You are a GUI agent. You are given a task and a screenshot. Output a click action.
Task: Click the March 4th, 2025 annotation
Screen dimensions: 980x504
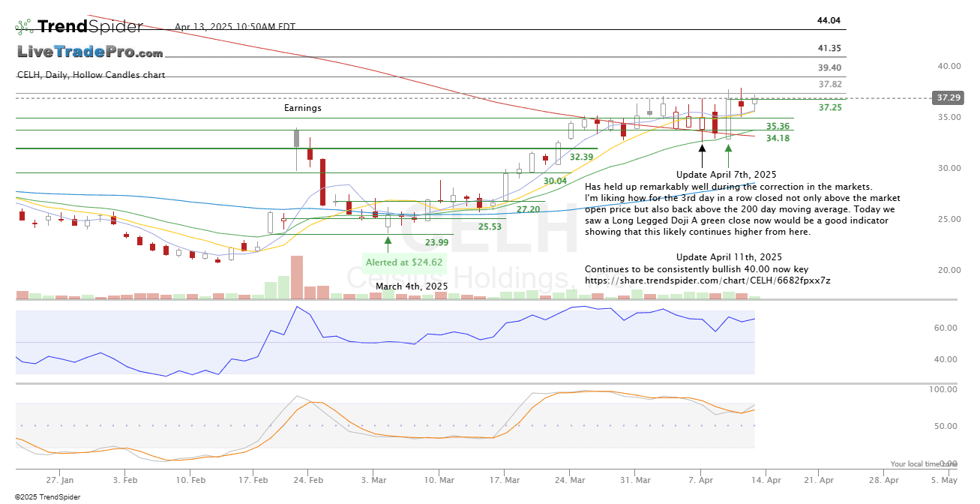(x=411, y=286)
